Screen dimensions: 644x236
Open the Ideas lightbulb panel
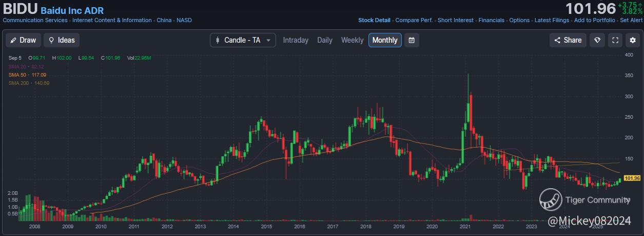[62, 40]
